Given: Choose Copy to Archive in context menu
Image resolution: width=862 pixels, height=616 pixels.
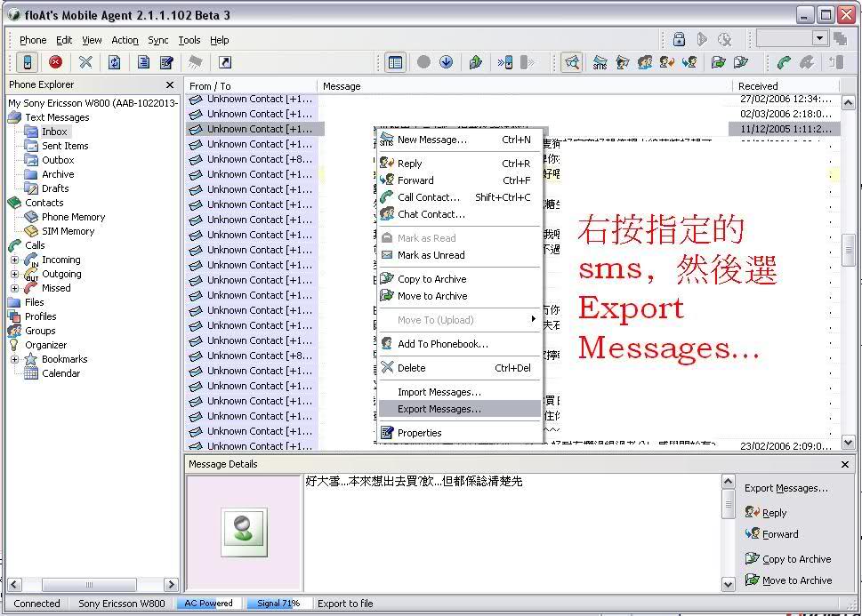Looking at the screenshot, I should (460, 279).
